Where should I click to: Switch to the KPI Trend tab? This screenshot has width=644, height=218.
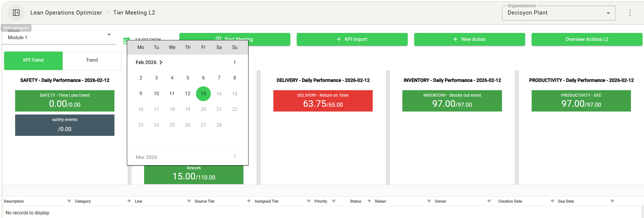click(x=33, y=60)
